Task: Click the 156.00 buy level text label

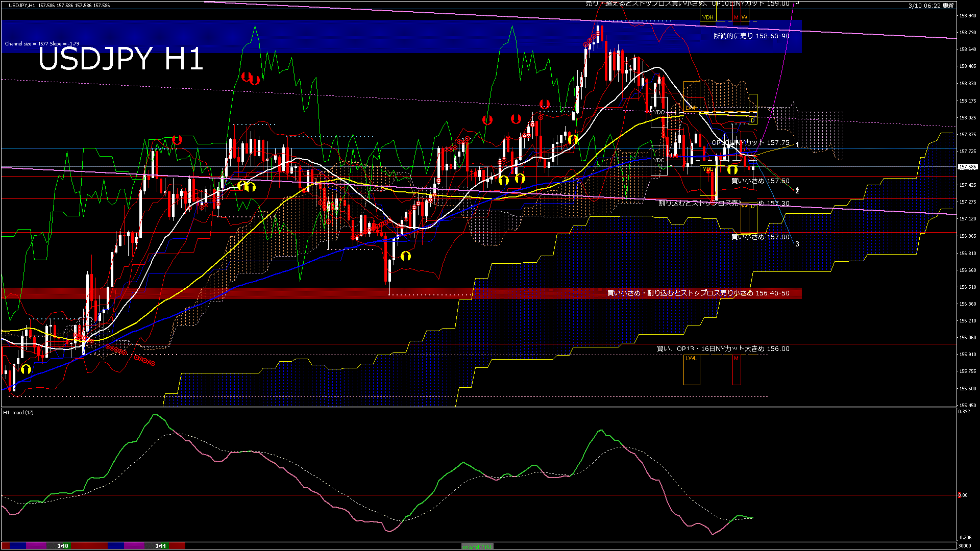Action: 723,349
